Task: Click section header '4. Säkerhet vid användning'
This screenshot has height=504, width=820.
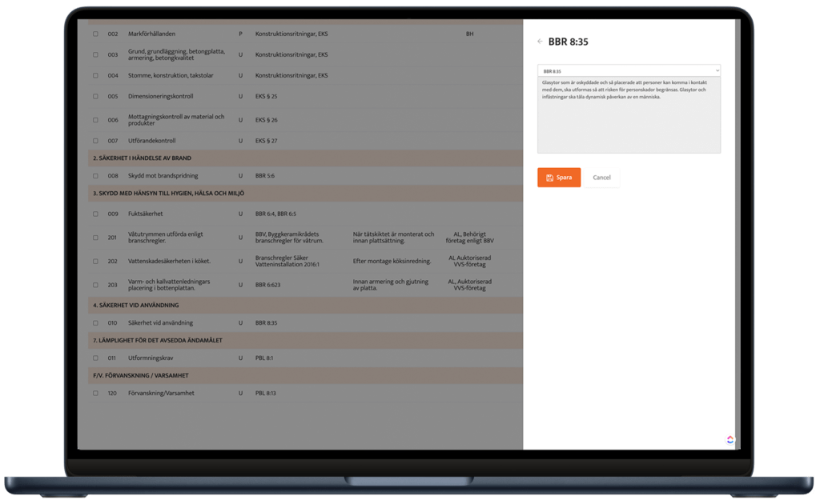Action: tap(135, 306)
